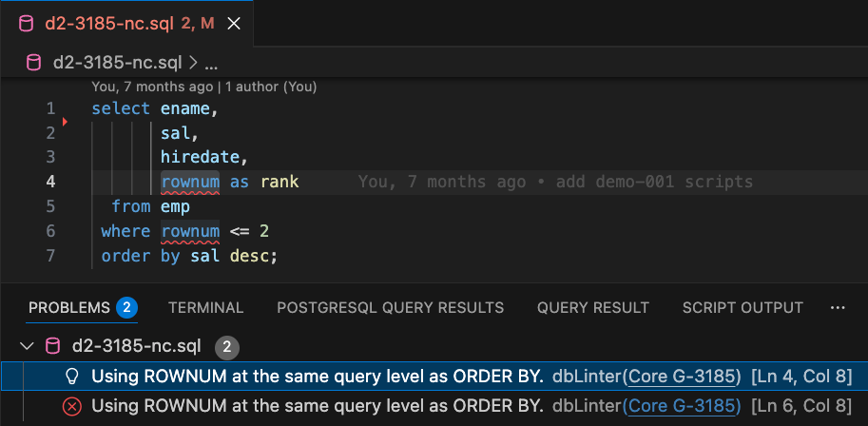Click the database icon in the Problems file row
The height and width of the screenshot is (426, 868).
pos(53,344)
